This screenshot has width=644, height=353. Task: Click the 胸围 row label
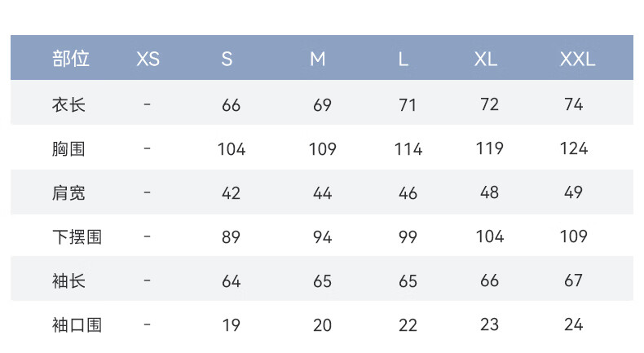[68, 148]
